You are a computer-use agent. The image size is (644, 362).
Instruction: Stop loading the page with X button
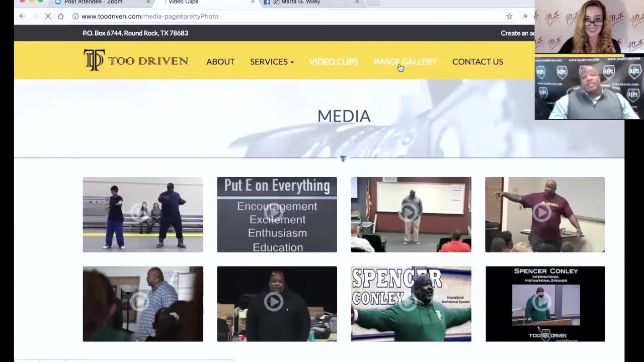pos(48,16)
